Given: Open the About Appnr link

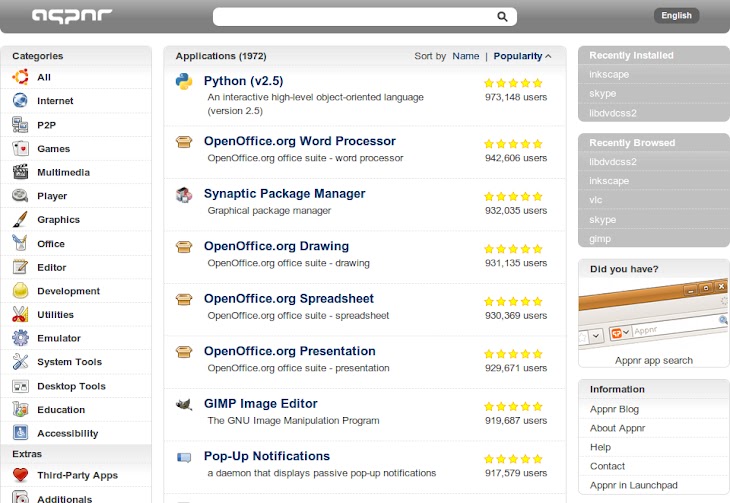Looking at the screenshot, I should point(617,428).
